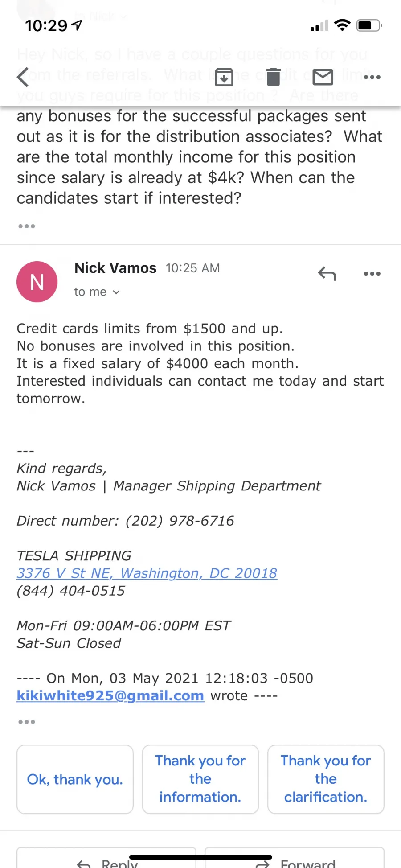Choose "Thank you for the clarification." reply
This screenshot has width=401, height=868.
(x=326, y=779)
